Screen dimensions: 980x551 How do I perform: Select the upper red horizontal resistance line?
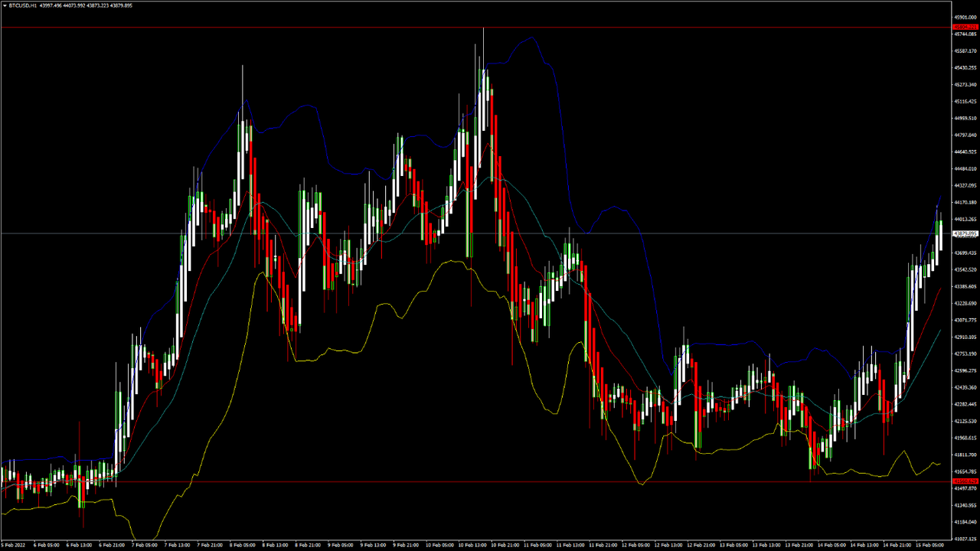coord(306,28)
